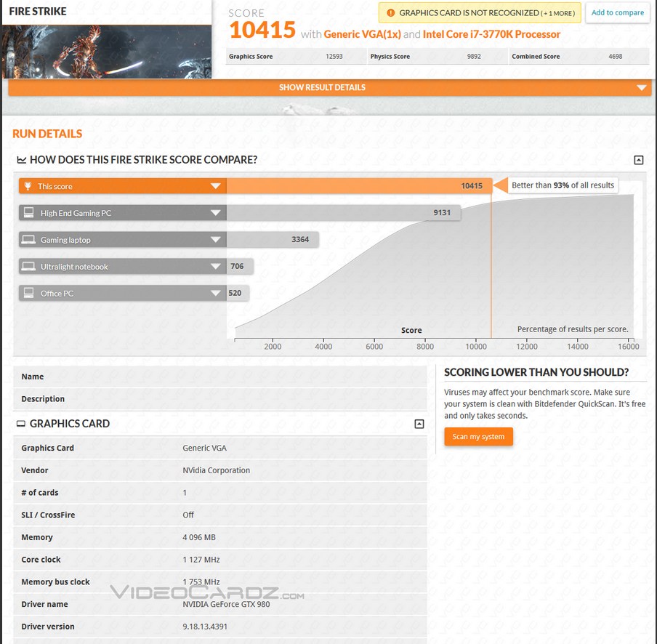The image size is (657, 644).
Task: Click the +1 MORE warning text
Action: coord(558,13)
